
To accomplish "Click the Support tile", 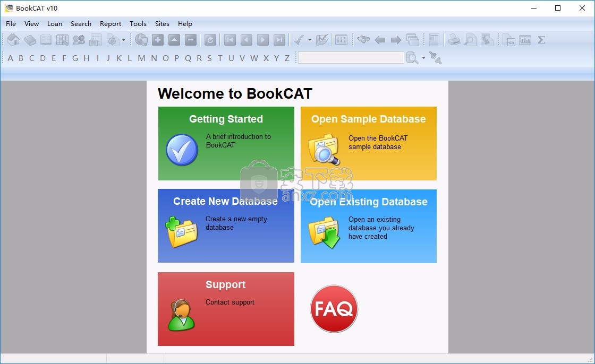I will tap(226, 309).
